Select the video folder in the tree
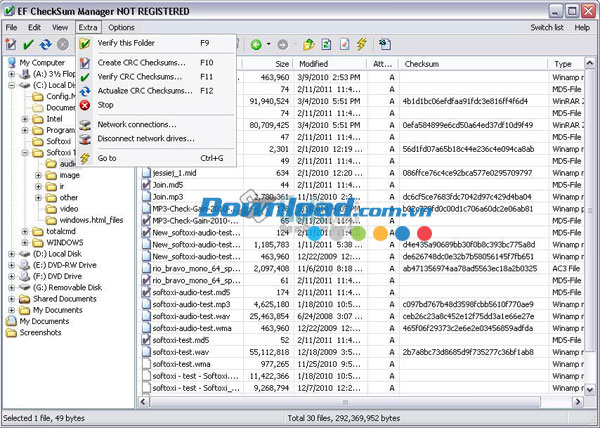This screenshot has width=600, height=428. tap(69, 209)
